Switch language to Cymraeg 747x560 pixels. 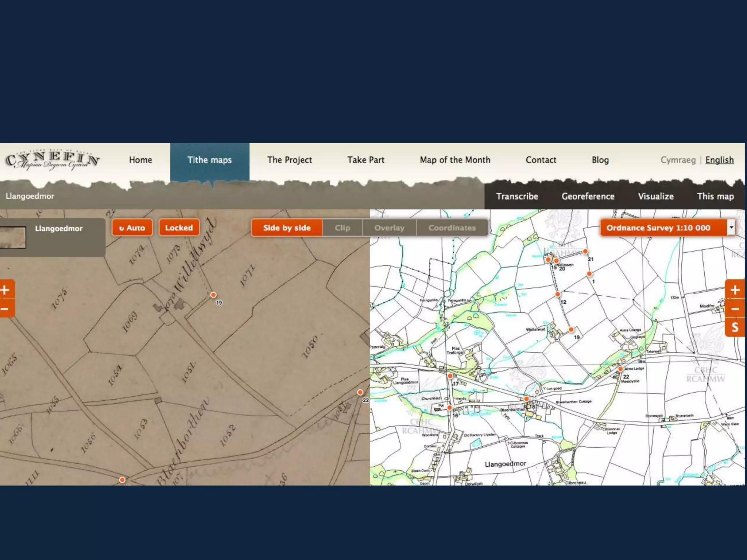(x=678, y=160)
